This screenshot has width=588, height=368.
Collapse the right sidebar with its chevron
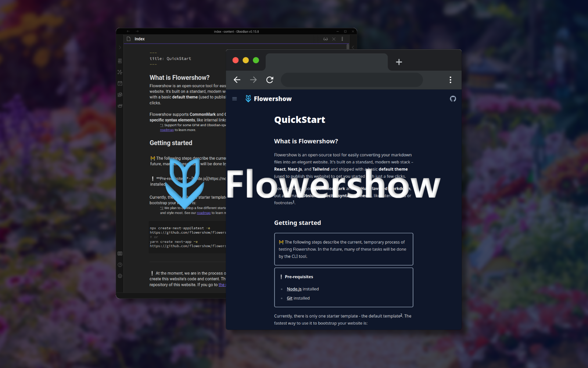tap(353, 47)
